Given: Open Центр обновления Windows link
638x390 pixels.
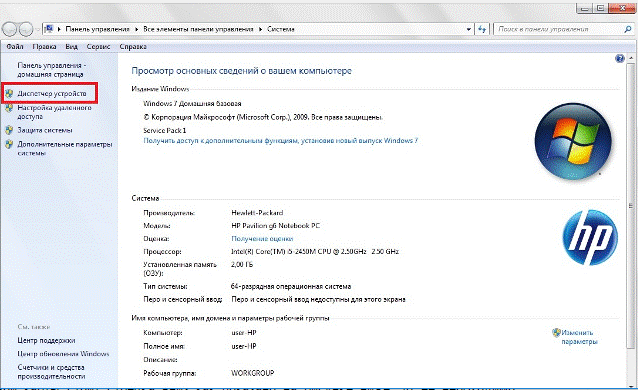Looking at the screenshot, I should pos(63,354).
